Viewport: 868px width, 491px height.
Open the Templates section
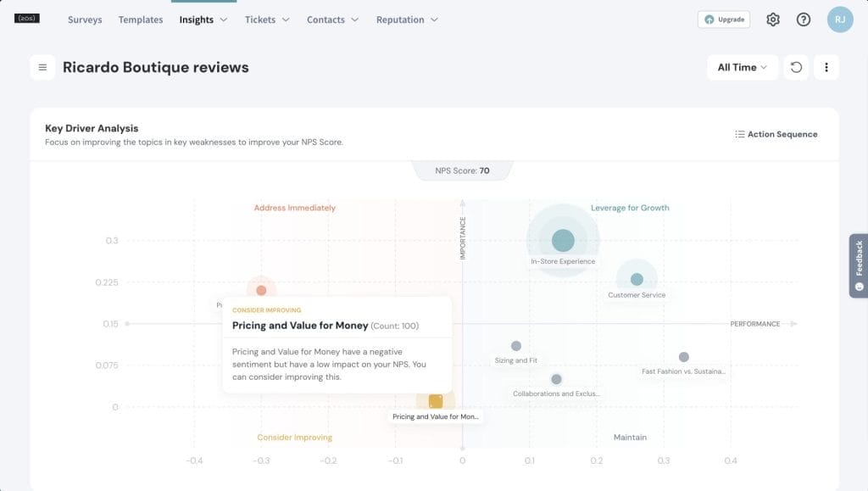click(140, 20)
